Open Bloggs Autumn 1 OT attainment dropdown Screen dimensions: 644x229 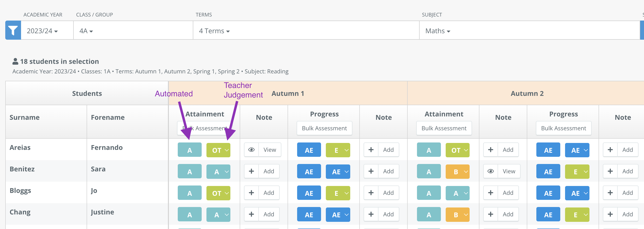pos(218,193)
